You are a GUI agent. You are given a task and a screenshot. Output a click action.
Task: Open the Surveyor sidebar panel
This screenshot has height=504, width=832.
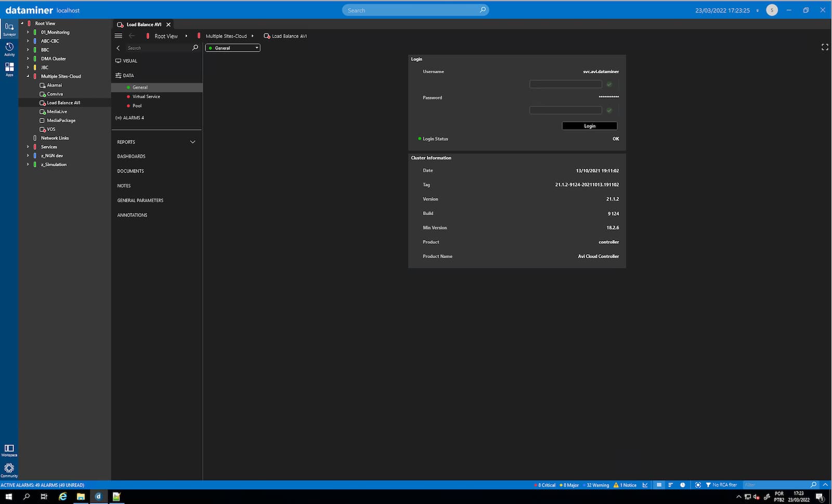[9, 29]
